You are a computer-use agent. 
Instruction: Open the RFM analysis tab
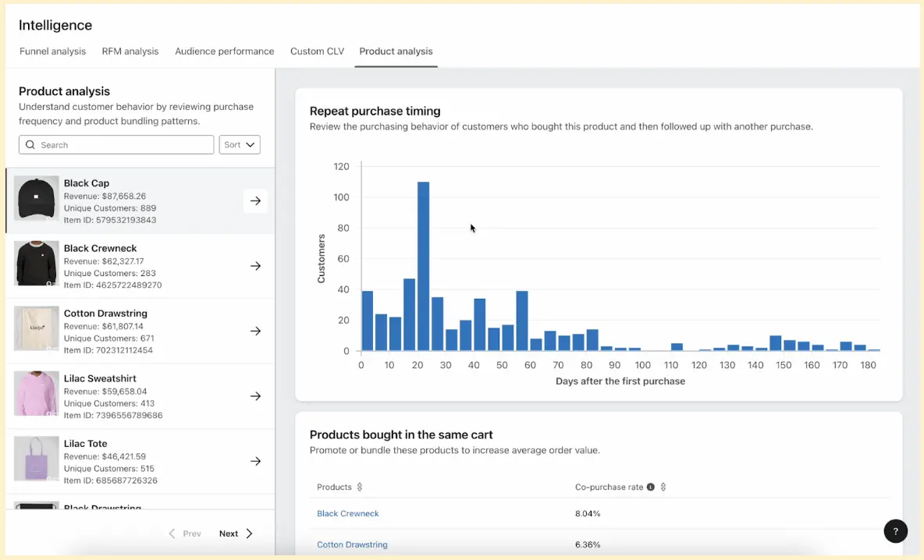click(130, 51)
